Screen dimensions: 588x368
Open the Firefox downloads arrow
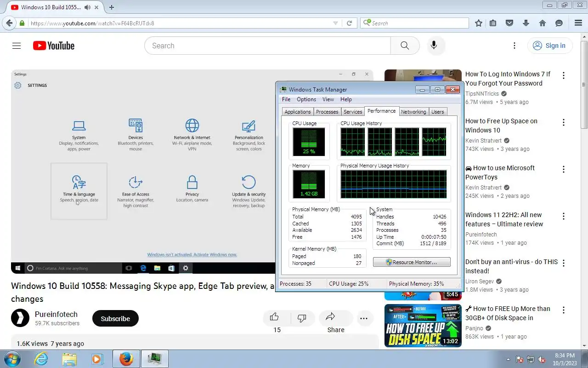526,23
